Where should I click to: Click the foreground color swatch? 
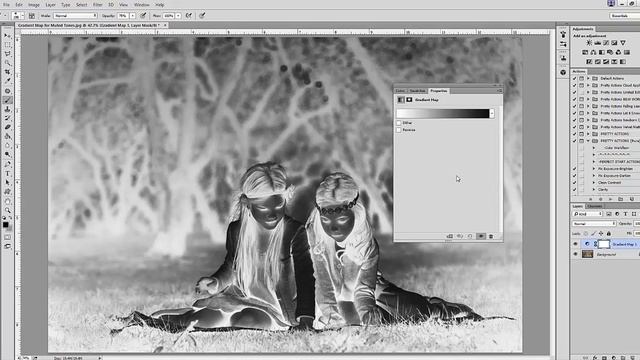(x=6, y=224)
